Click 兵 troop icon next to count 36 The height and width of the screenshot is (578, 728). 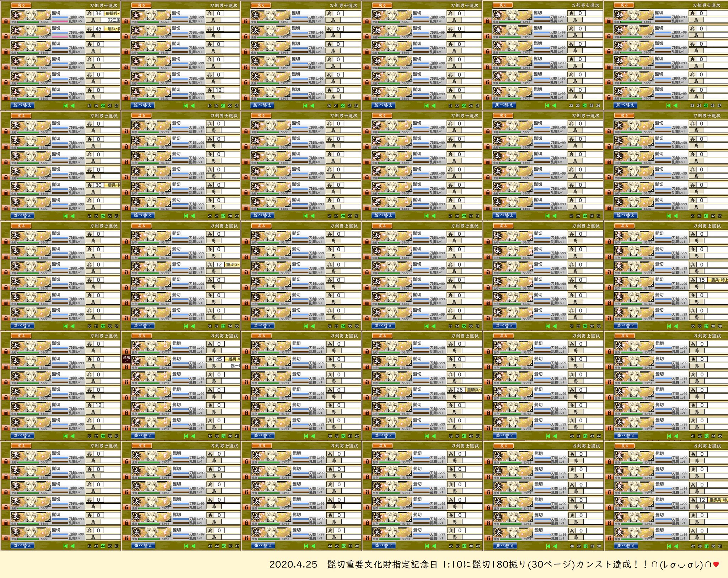(x=90, y=14)
